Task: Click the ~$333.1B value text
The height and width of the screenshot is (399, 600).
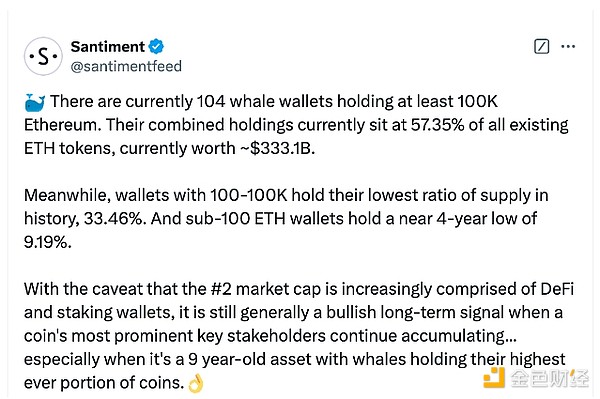Action: pyautogui.click(x=277, y=148)
